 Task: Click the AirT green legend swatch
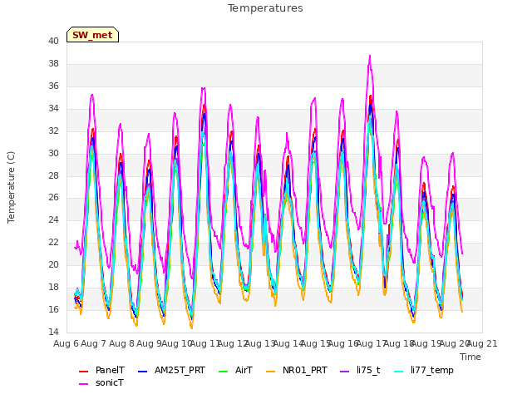pyautogui.click(x=224, y=372)
